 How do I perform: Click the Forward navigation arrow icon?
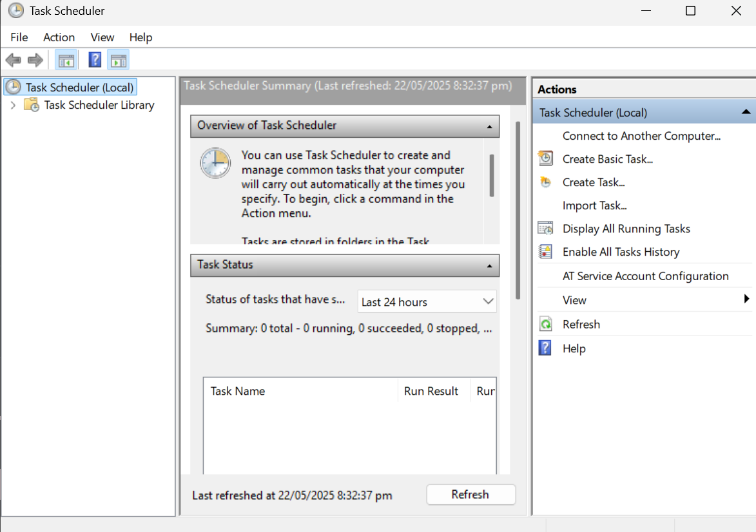(x=35, y=59)
